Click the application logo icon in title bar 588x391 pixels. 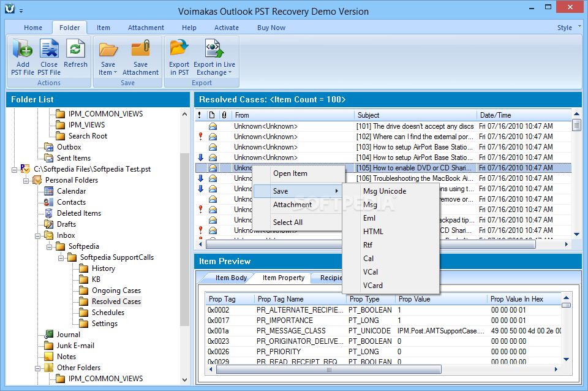click(x=10, y=8)
